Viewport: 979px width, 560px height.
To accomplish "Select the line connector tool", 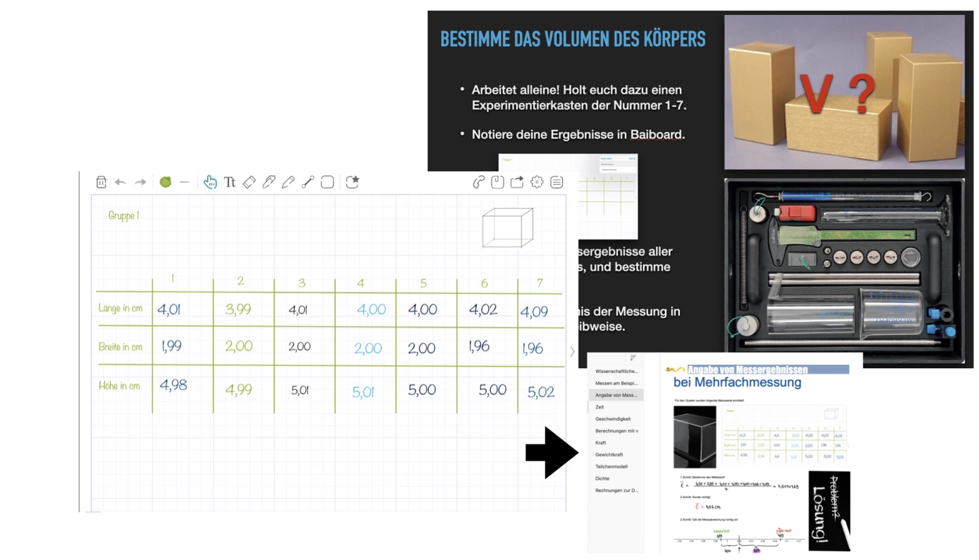I will click(307, 181).
